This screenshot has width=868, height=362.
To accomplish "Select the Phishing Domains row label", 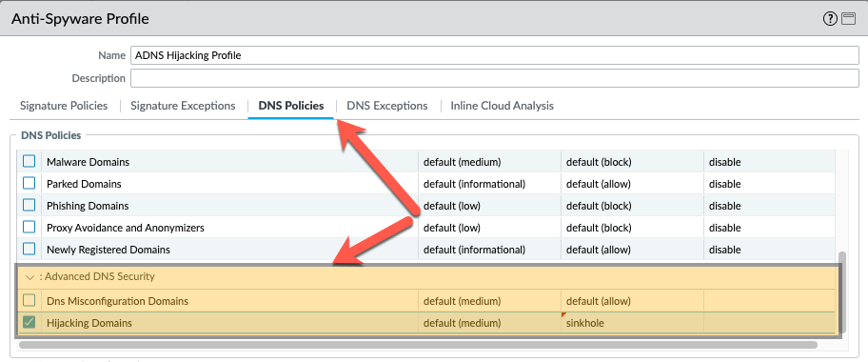I will point(88,206).
